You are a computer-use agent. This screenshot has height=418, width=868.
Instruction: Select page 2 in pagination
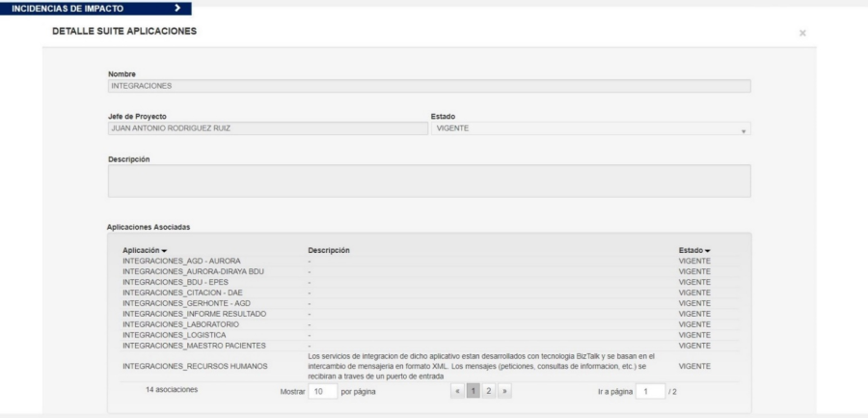pos(488,391)
